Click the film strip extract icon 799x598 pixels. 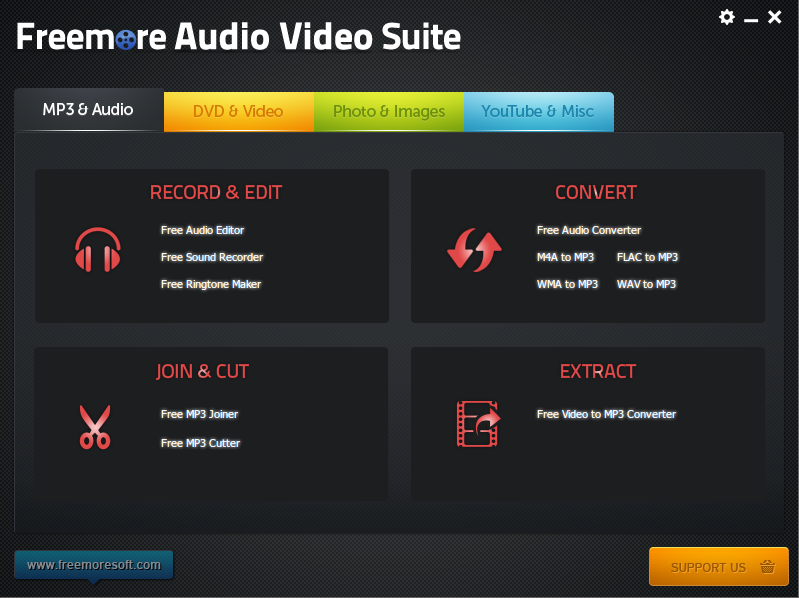click(478, 424)
